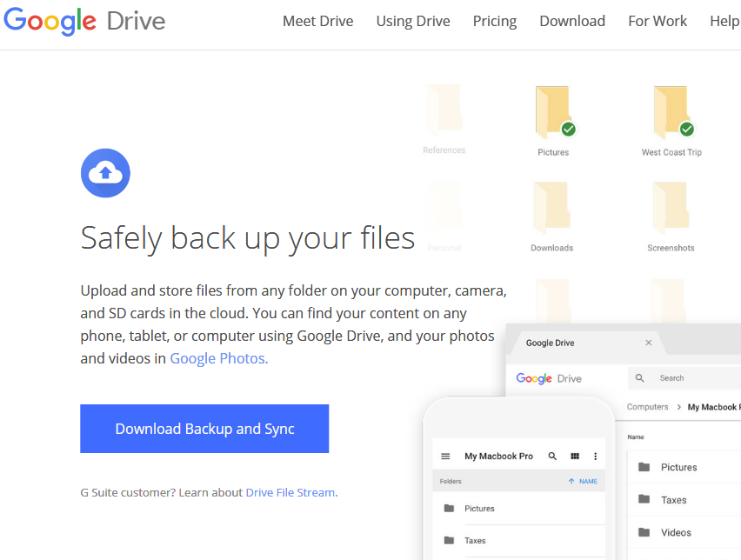
Task: Click the Pictures label under top folder
Action: pos(553,152)
